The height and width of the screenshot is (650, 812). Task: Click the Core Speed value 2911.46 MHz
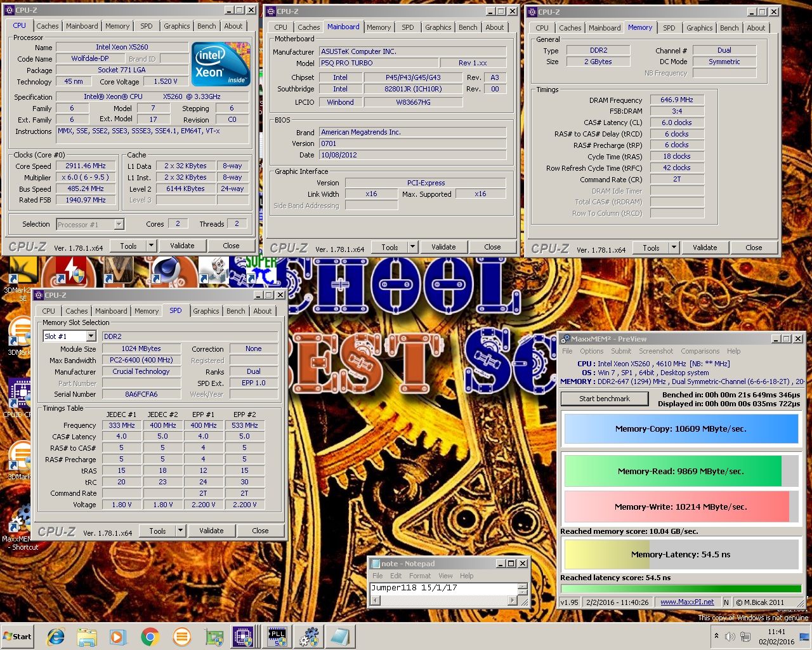pos(86,166)
